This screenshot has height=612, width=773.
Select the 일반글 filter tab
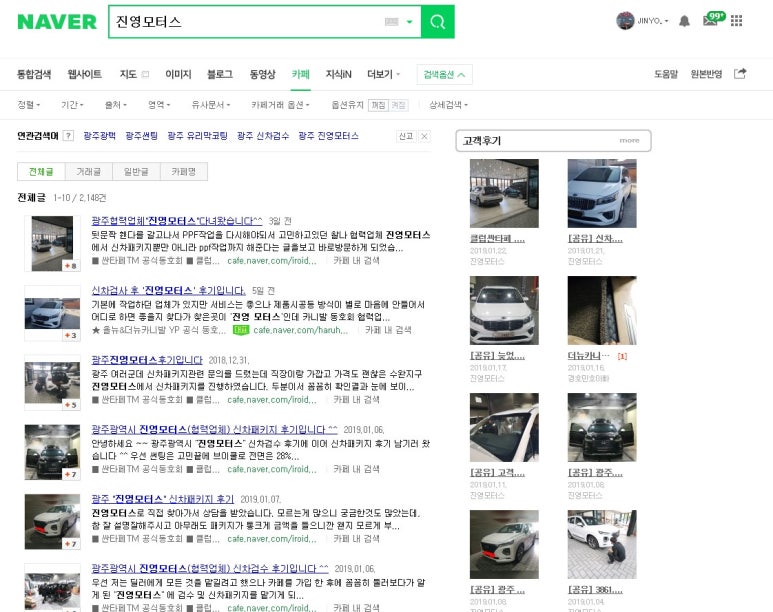pos(136,172)
